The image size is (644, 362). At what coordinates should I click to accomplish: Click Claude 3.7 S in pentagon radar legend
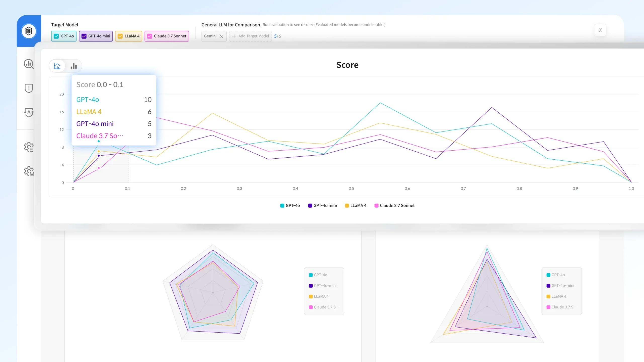tap(324, 307)
